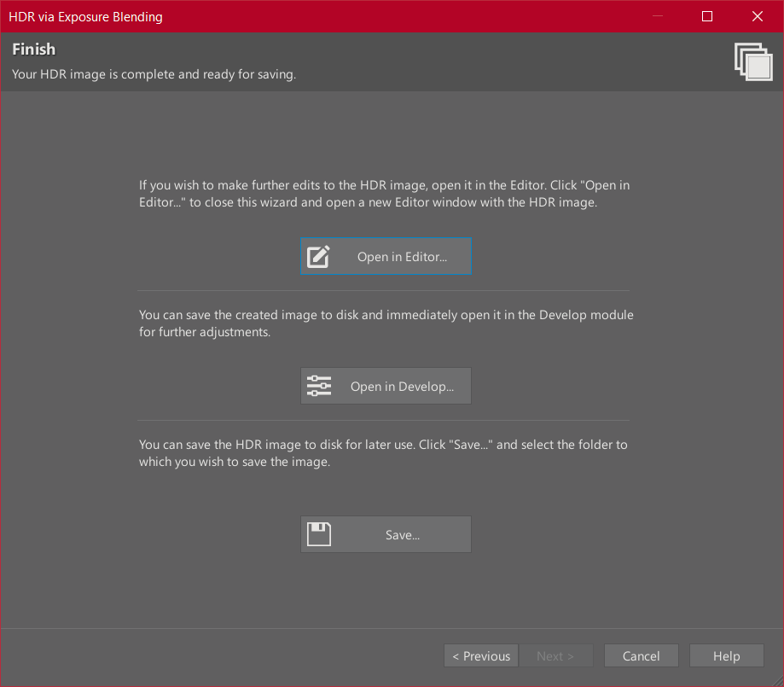The width and height of the screenshot is (784, 687).
Task: Cancel the HDR wizard
Action: (x=641, y=656)
